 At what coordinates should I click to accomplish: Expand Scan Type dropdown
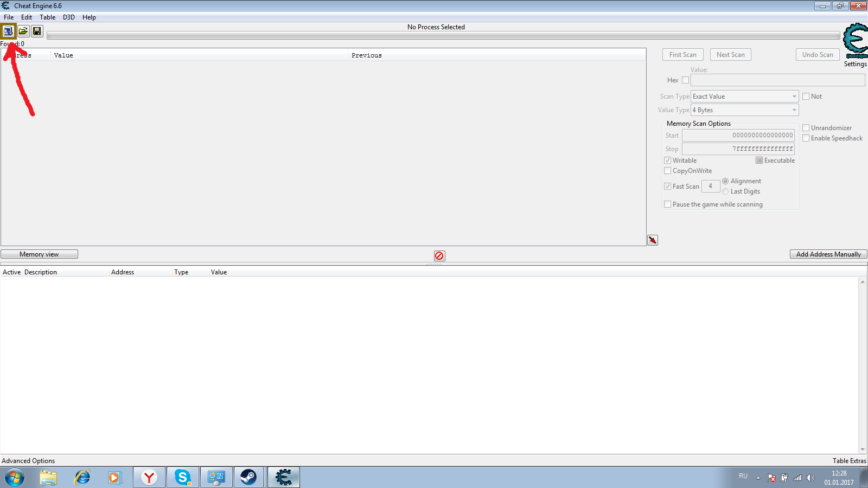(x=745, y=97)
